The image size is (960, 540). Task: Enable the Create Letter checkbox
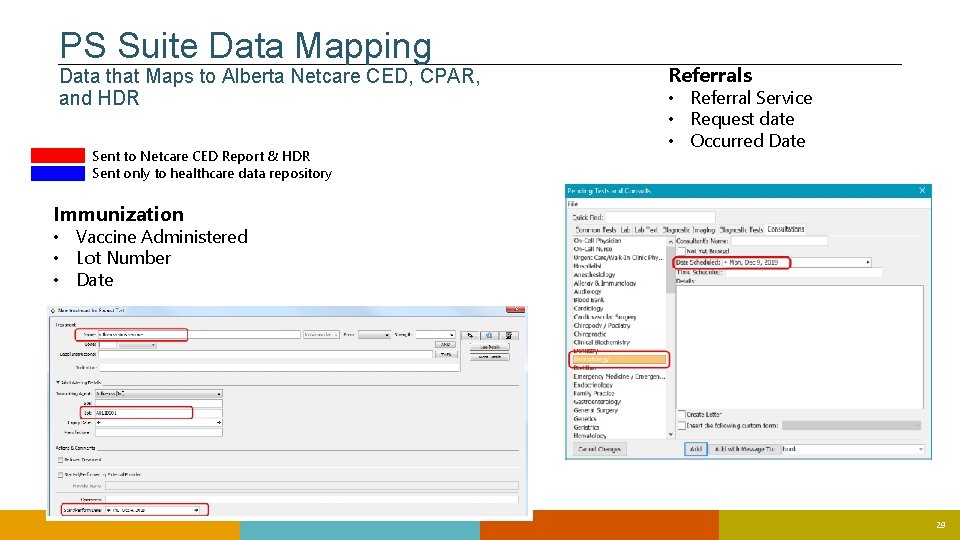(x=681, y=414)
